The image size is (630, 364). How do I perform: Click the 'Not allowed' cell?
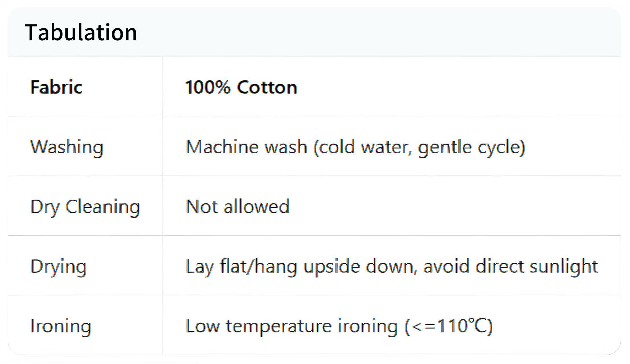(x=237, y=206)
